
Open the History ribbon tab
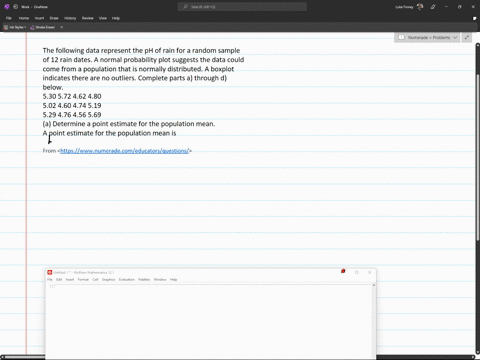tap(70, 18)
